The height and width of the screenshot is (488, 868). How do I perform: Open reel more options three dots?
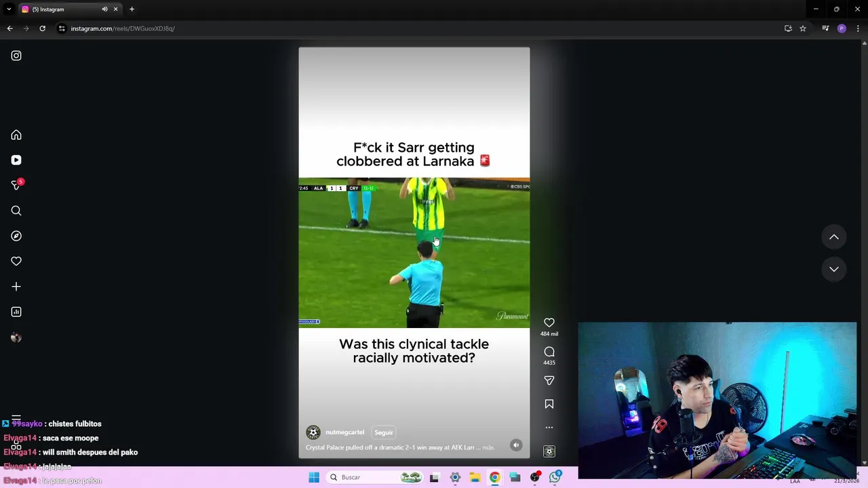click(x=549, y=428)
